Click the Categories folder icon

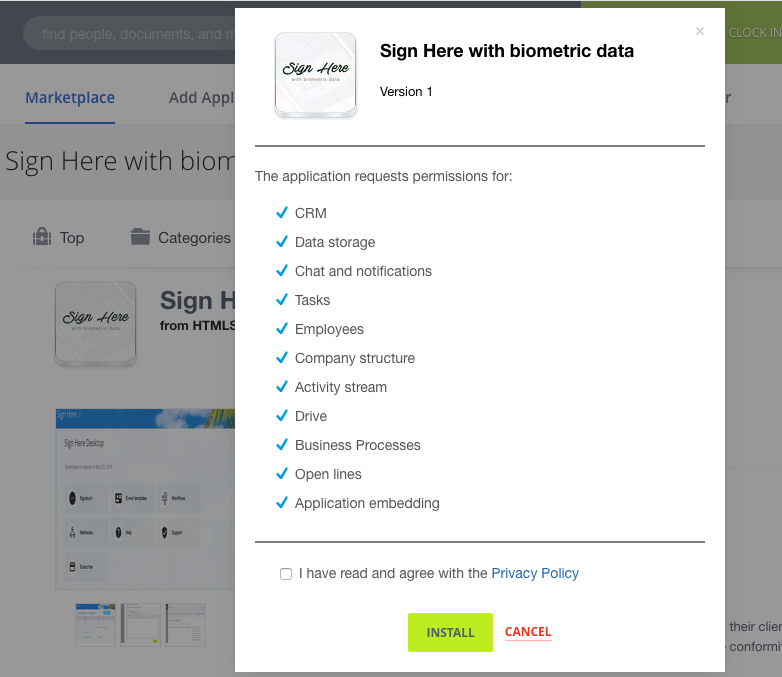pos(140,237)
